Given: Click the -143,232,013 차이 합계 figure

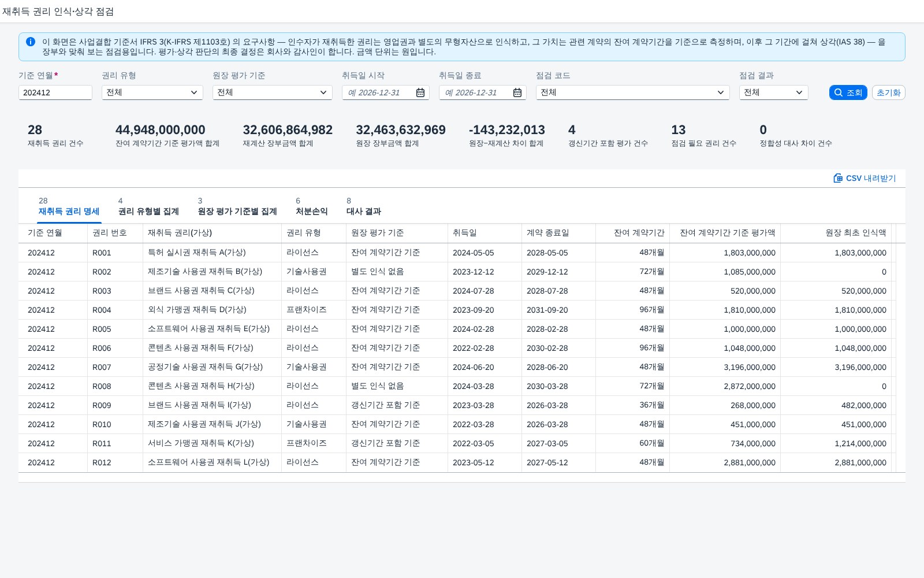Looking at the screenshot, I should [507, 130].
